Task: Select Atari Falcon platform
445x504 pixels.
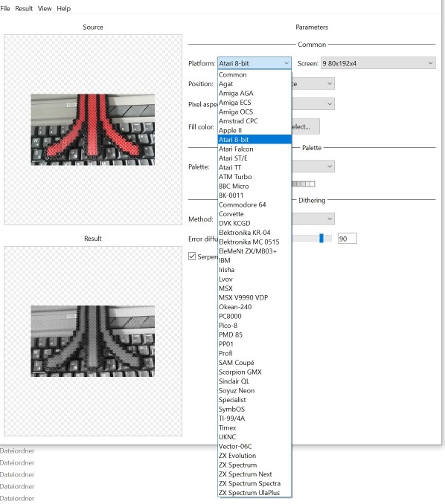Action: coord(254,149)
